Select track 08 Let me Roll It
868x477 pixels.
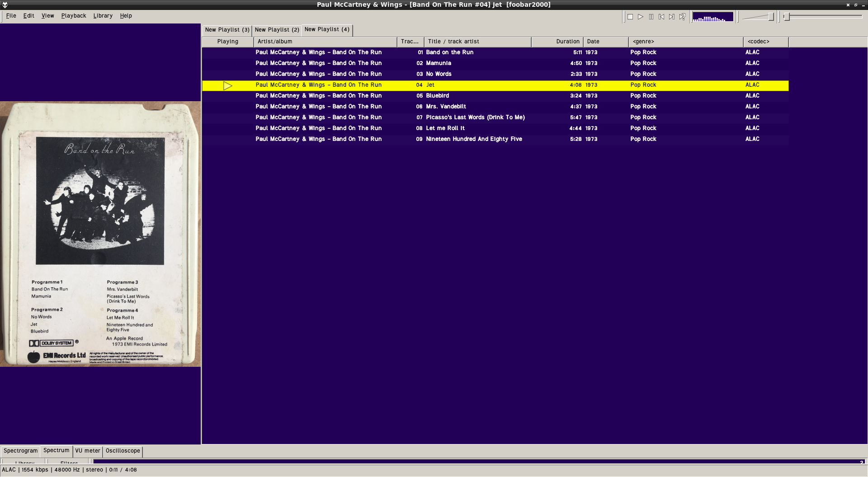tap(495, 128)
